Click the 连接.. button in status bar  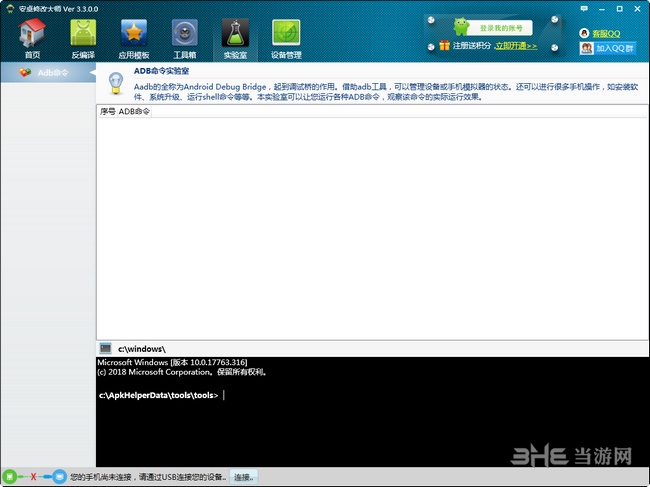pyautogui.click(x=243, y=477)
